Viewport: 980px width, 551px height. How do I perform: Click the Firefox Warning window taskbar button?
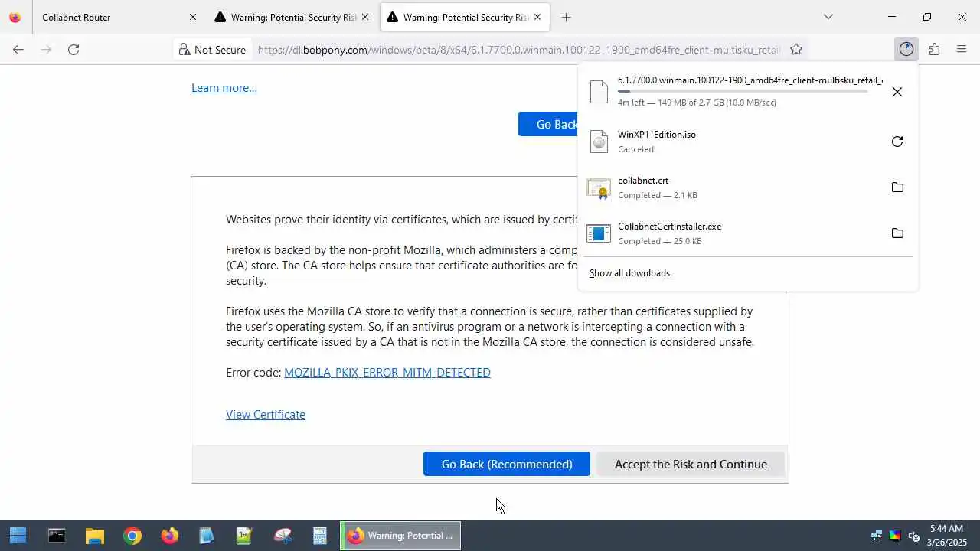(x=400, y=536)
